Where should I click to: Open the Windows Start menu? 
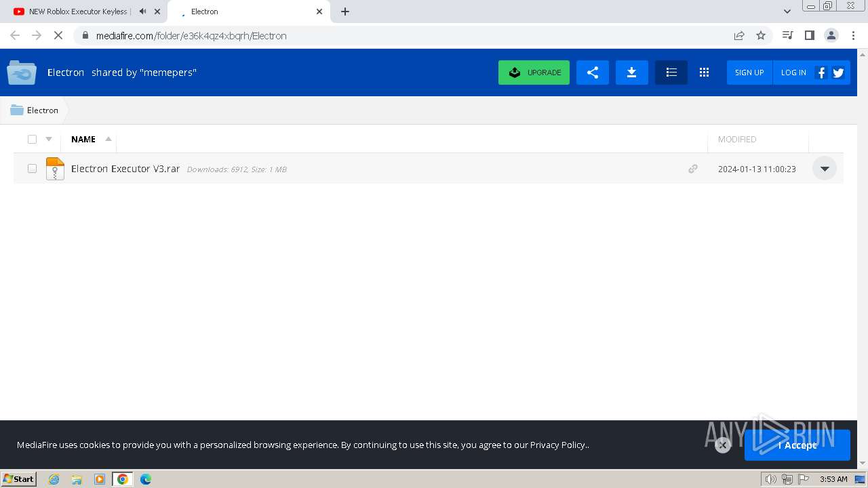coord(19,479)
